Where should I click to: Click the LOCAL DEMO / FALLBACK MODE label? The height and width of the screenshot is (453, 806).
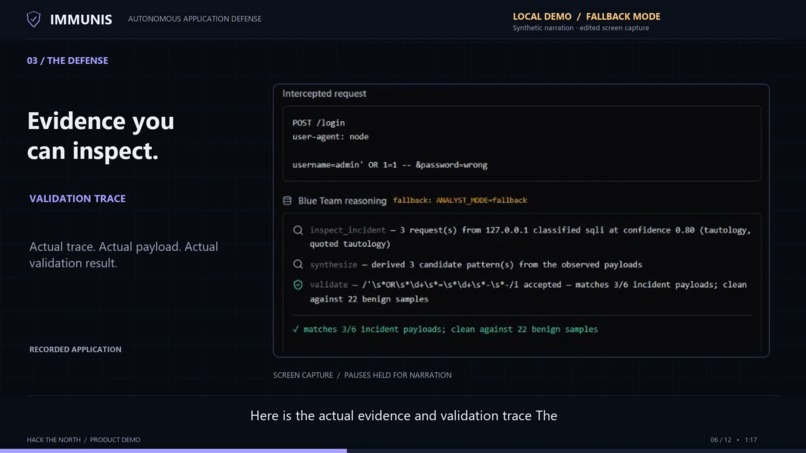coord(587,16)
